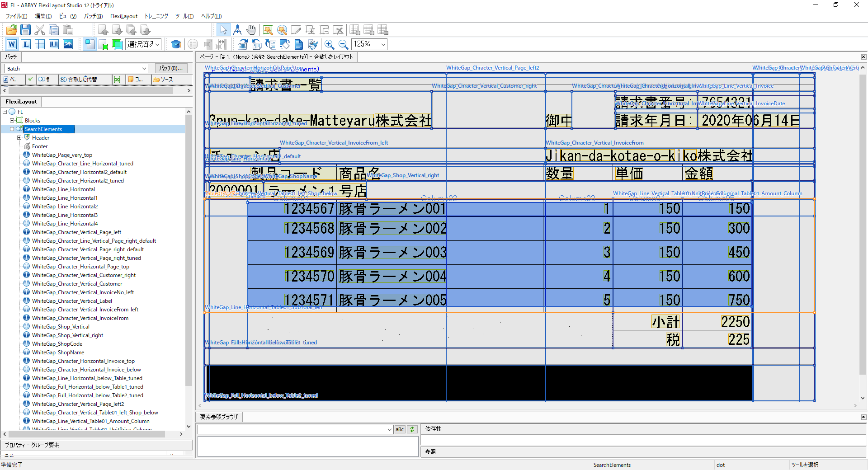
Task: Expand the Header tree node
Action: coord(19,137)
